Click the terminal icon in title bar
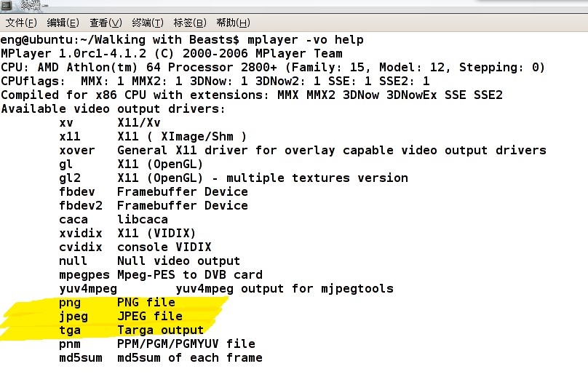This screenshot has height=377, width=588. pos(7,5)
